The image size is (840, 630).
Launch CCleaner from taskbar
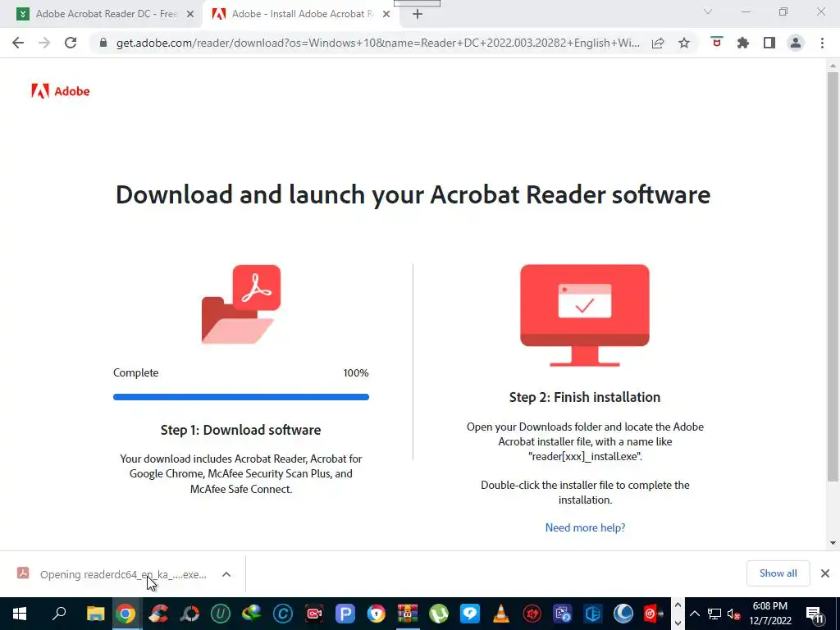click(158, 614)
